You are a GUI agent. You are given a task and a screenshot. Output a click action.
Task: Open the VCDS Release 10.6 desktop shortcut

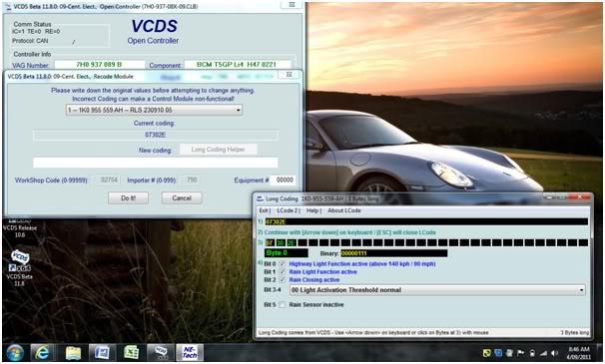[x=20, y=228]
